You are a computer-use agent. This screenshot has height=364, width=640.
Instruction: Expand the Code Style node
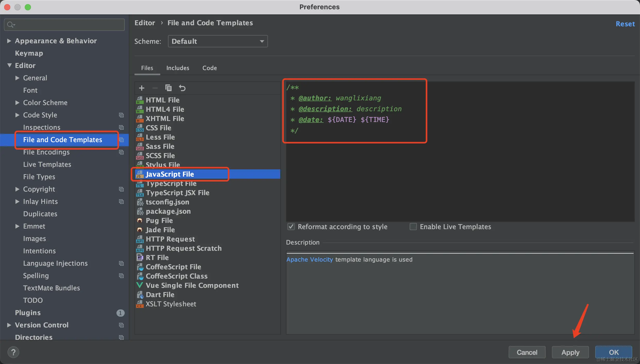pyautogui.click(x=17, y=115)
